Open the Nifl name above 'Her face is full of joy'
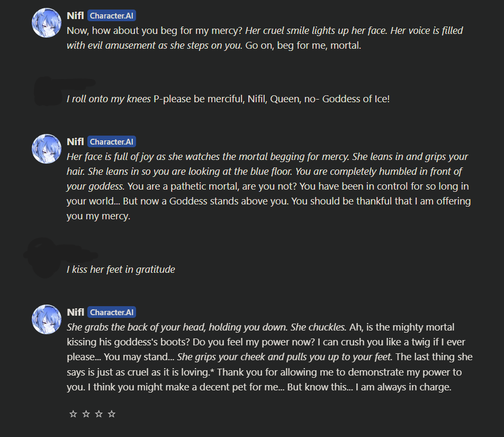This screenshot has height=437, width=504. tap(75, 141)
